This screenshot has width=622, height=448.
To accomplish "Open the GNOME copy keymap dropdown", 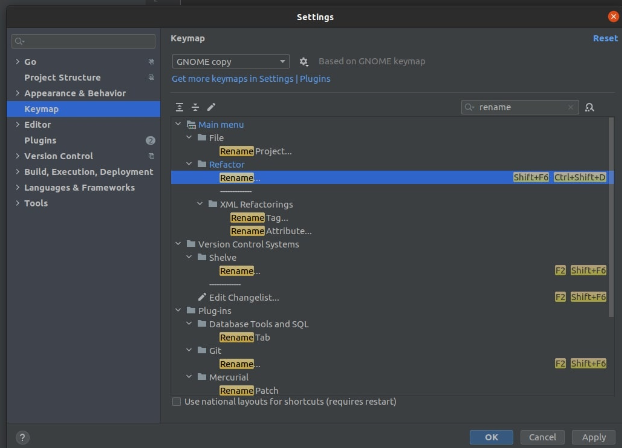I will coord(230,62).
